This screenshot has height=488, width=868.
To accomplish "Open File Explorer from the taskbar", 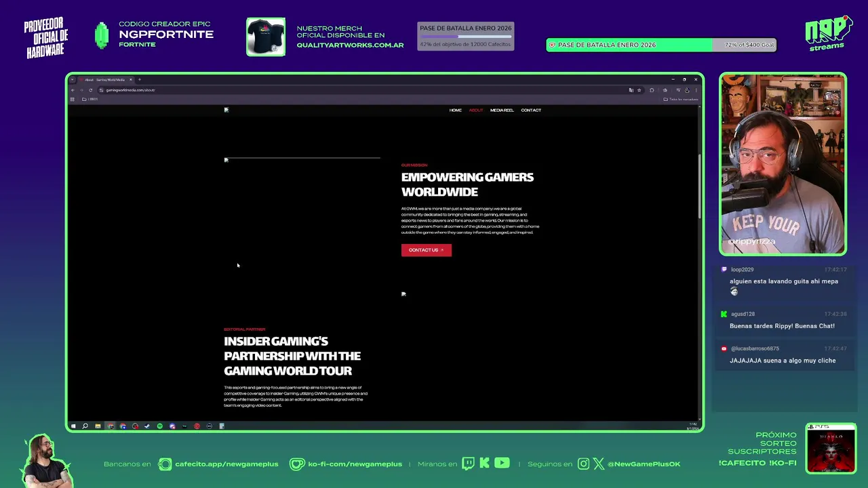I will pos(98,426).
